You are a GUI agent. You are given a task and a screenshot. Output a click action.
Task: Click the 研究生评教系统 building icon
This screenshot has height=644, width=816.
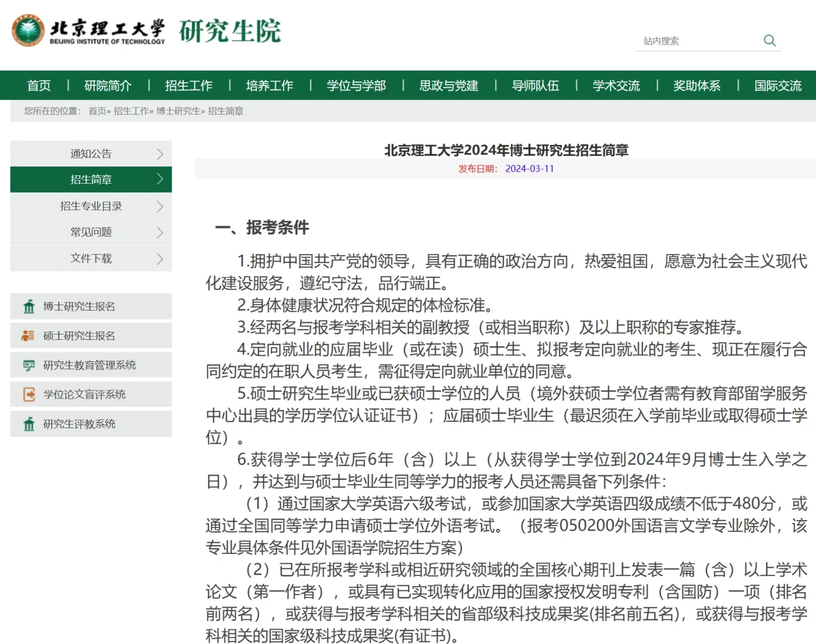click(x=29, y=424)
